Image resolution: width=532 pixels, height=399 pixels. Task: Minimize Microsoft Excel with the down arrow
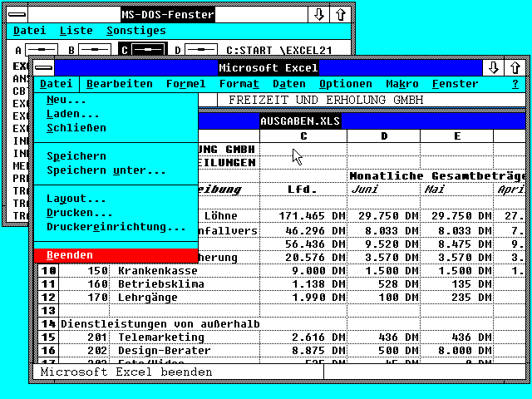(493, 68)
